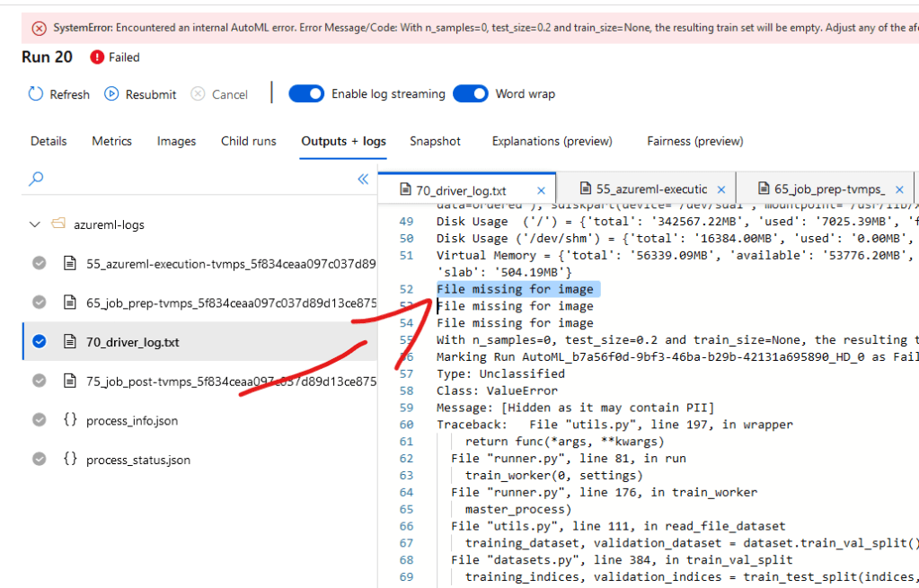This screenshot has height=588, width=919.
Task: Disable the Enable log streaming toggle
Action: [306, 93]
